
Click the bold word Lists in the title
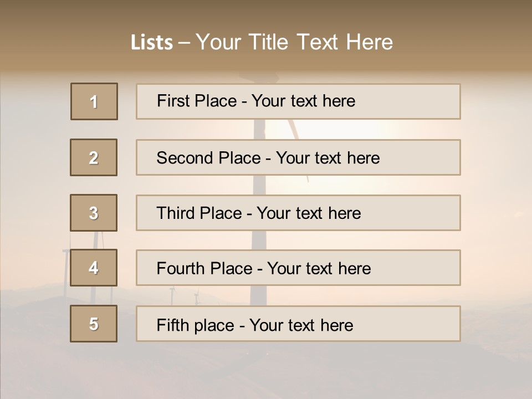pos(152,42)
